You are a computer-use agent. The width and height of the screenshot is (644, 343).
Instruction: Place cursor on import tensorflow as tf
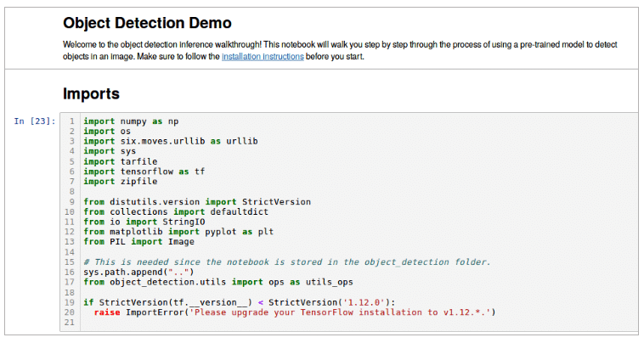point(144,171)
